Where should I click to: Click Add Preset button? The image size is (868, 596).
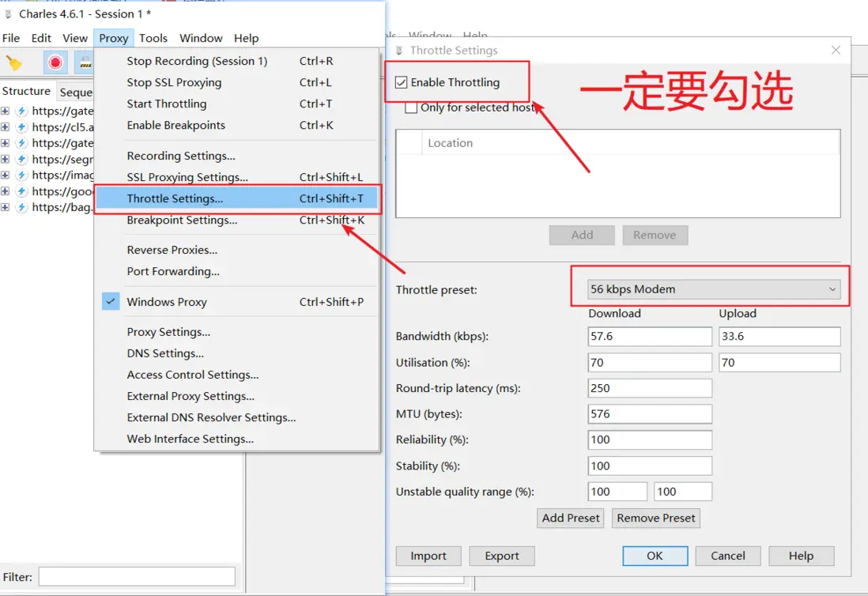(570, 518)
